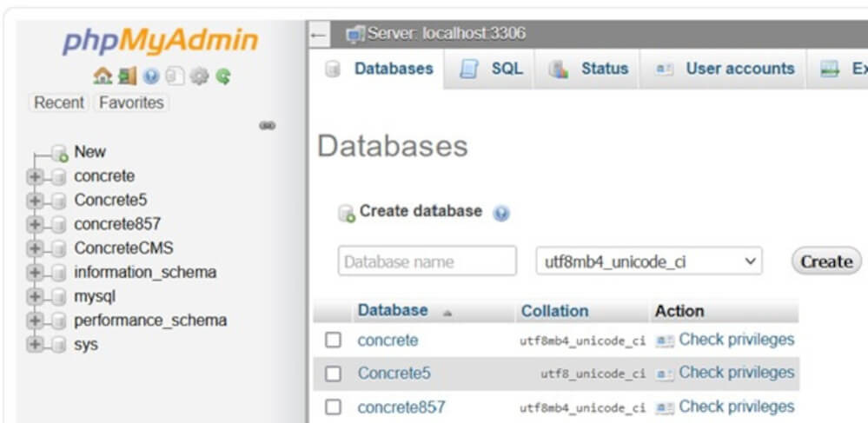The height and width of the screenshot is (423, 868).
Task: Click Create database help icon
Action: tap(501, 213)
